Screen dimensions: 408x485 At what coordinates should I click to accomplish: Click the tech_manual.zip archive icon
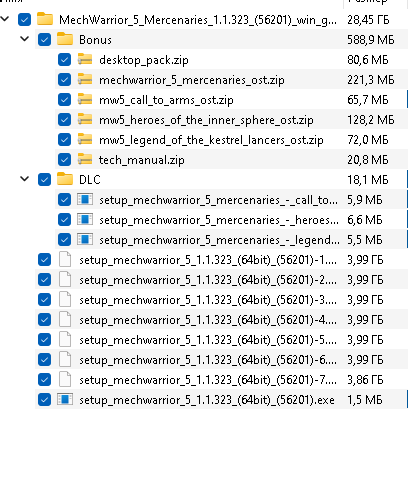click(x=85, y=159)
